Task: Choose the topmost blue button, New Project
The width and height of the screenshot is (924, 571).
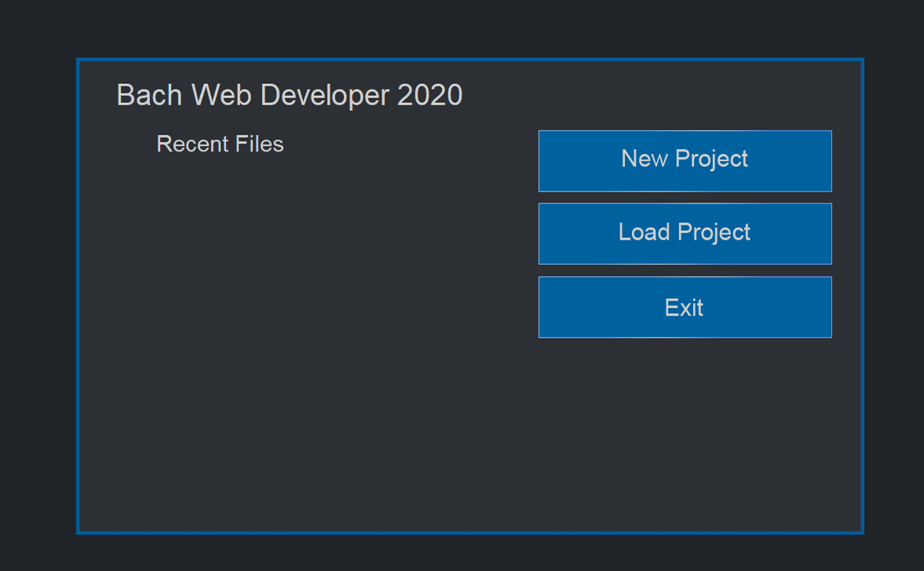Action: pyautogui.click(x=685, y=161)
